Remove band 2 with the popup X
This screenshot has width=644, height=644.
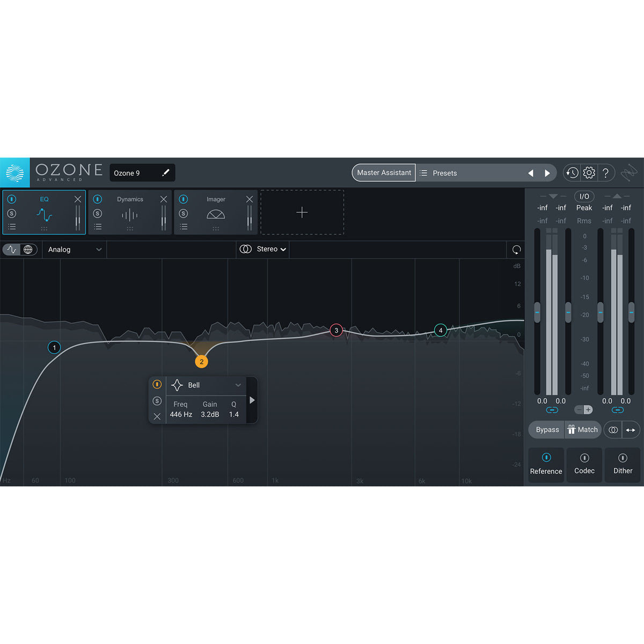click(x=157, y=416)
